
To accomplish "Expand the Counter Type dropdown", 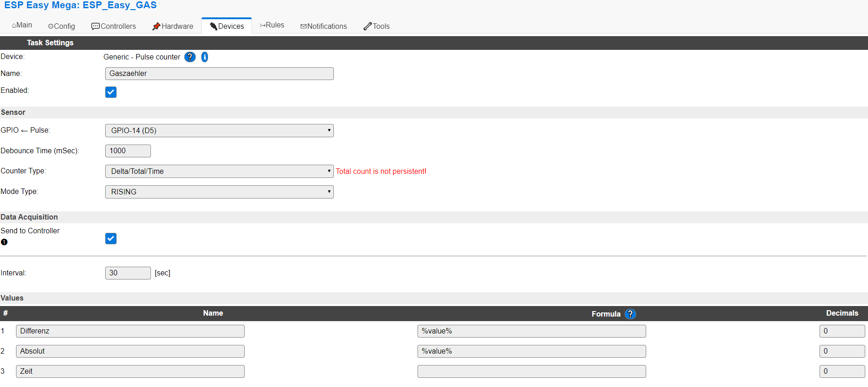I will point(219,171).
